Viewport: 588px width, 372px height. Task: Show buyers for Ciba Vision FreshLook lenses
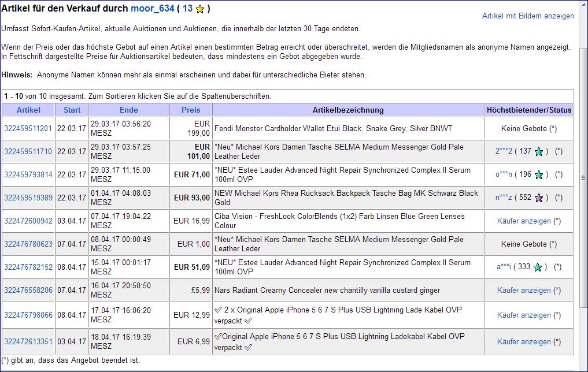click(524, 221)
